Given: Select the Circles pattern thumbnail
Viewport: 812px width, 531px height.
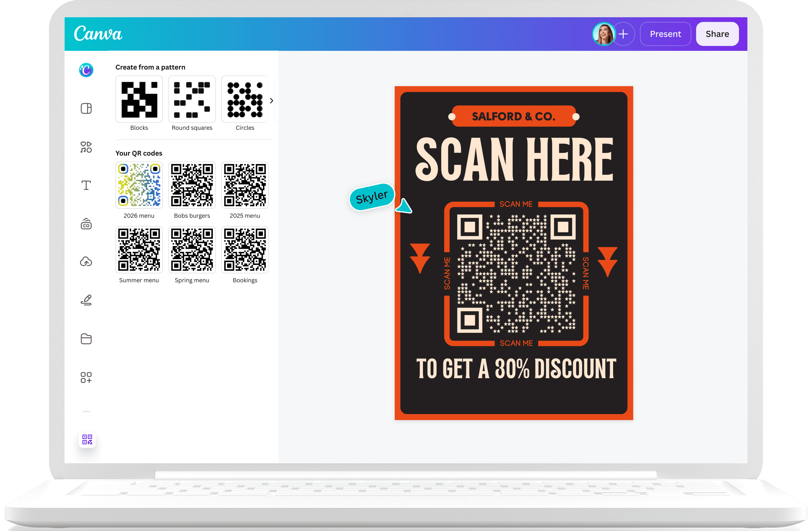Looking at the screenshot, I should [245, 99].
